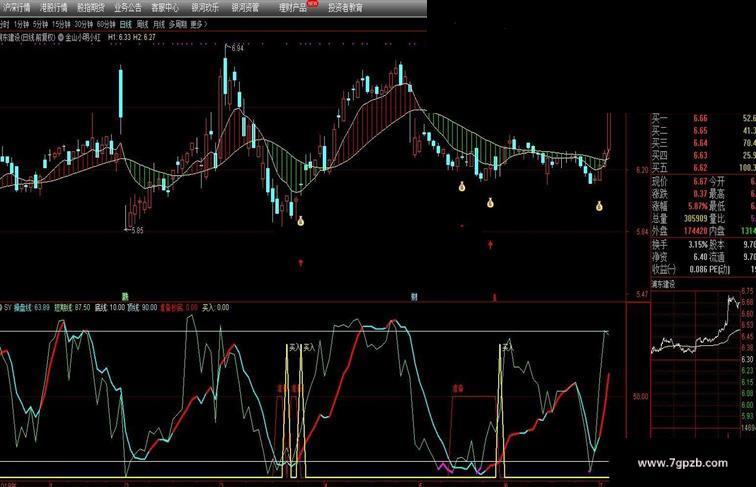Select the 月线 monthly period tab
The height and width of the screenshot is (487, 756).
point(159,24)
